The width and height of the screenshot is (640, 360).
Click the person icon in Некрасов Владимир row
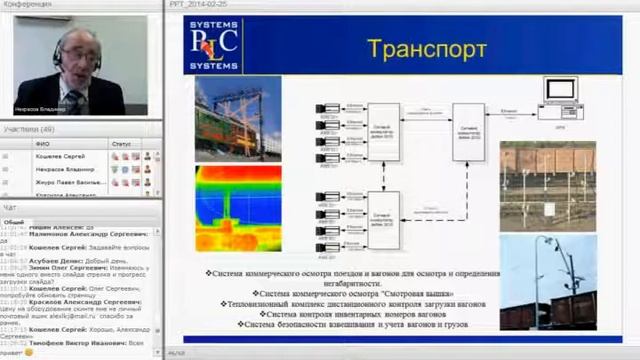coord(147,169)
